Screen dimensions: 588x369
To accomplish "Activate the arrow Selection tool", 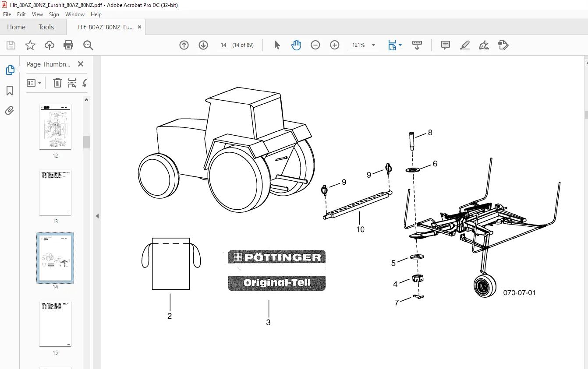I will click(277, 45).
